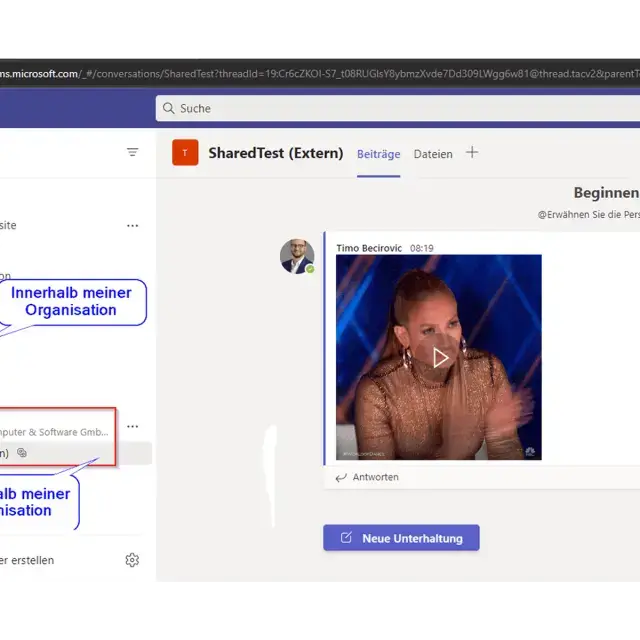Image resolution: width=640 pixels, height=640 pixels.
Task: Start a Neue Unterhaltung
Action: point(401,538)
